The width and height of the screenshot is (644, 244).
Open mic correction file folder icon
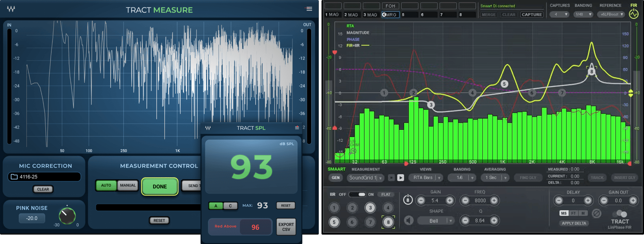point(14,177)
